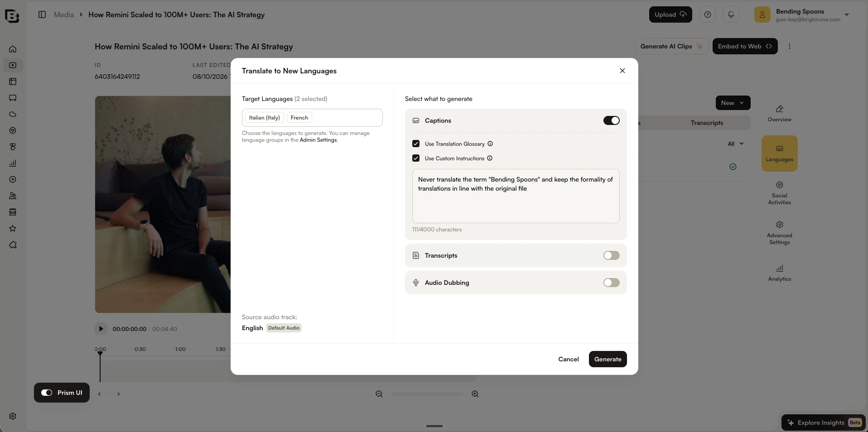The image size is (868, 432).
Task: Open the Admin Settings link
Action: click(318, 140)
